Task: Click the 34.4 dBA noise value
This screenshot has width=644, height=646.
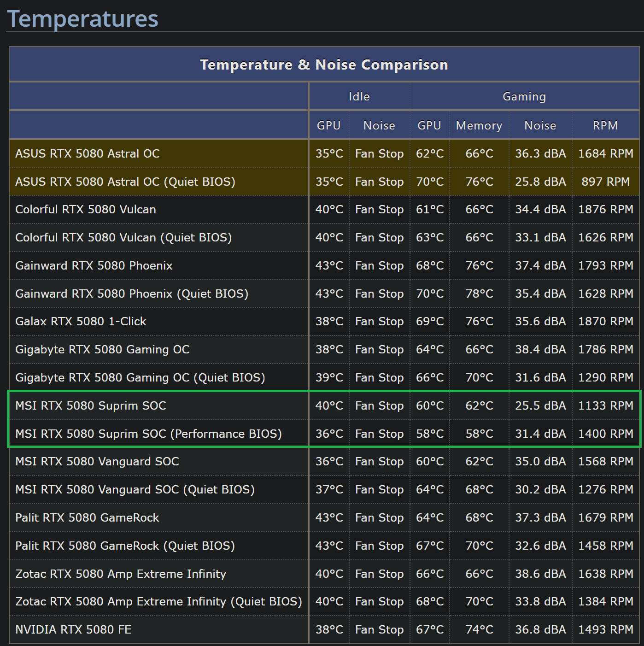Action: tap(540, 209)
